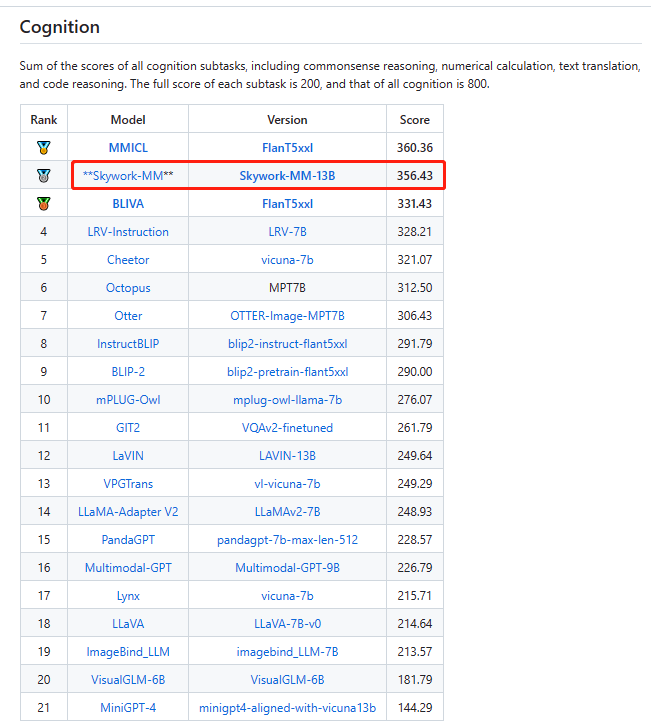Screen dimensions: 651x728
Task: Open the InstructBLIP model link
Action: 128,344
